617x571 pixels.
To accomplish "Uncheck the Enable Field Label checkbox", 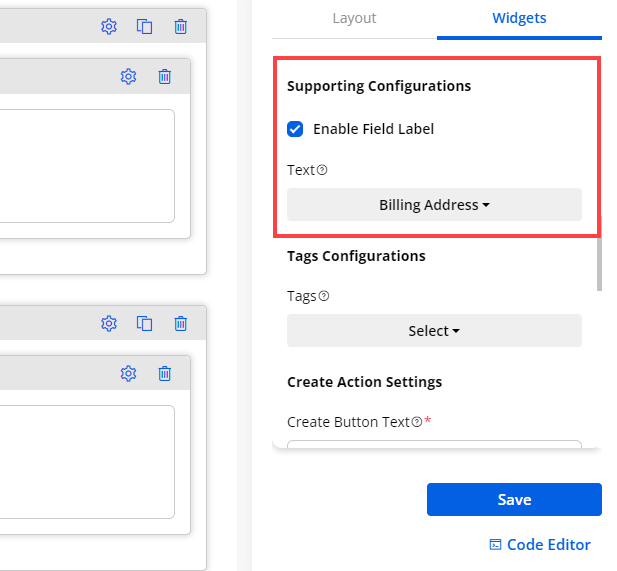I will (x=295, y=129).
